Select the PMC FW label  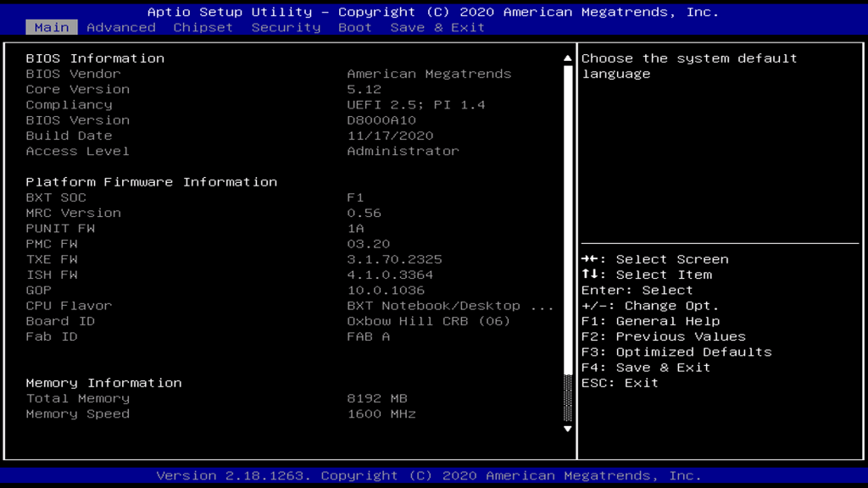(x=52, y=244)
